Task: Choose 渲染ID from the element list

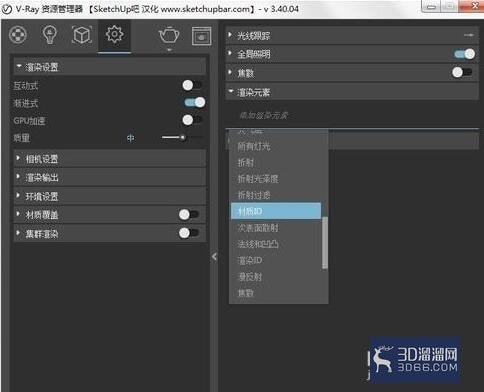Action: pos(276,260)
